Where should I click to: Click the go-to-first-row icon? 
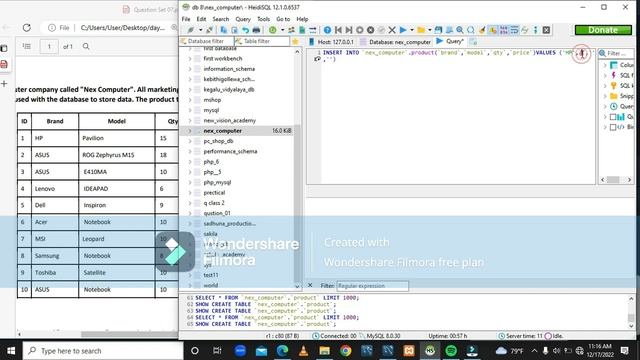338,30
